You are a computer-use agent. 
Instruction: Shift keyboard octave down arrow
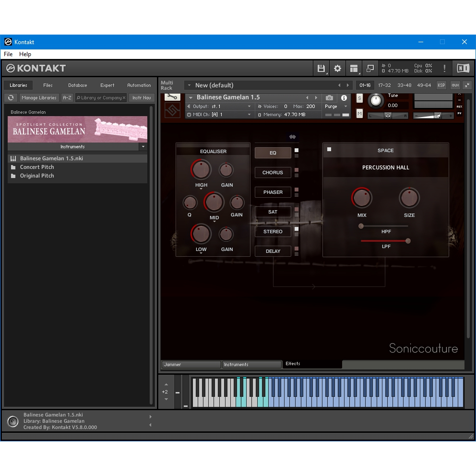(166, 399)
